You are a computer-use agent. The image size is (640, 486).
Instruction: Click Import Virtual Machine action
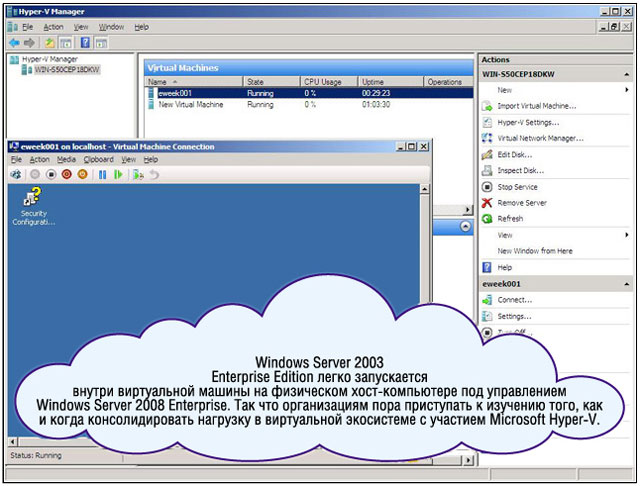click(537, 106)
